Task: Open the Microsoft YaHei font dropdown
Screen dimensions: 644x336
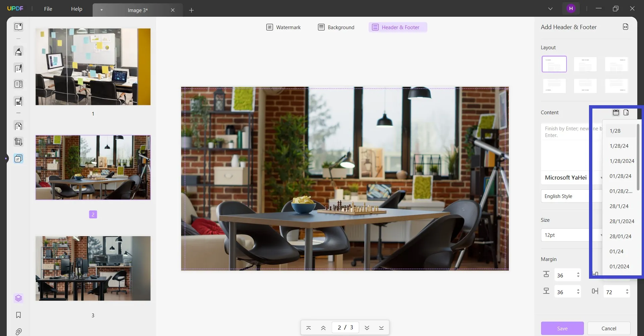Action: point(570,178)
